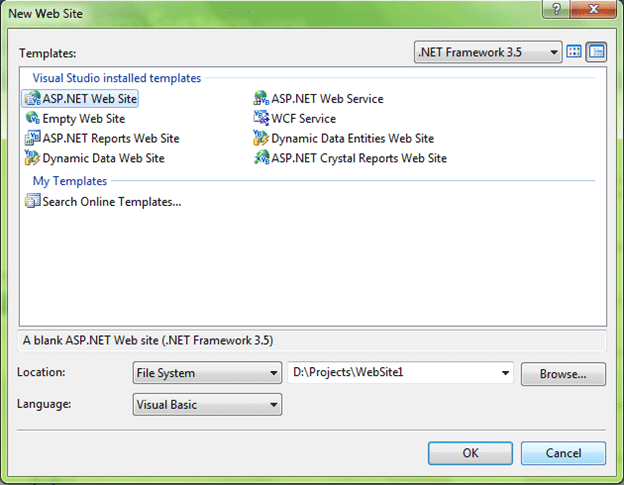Click the 'ASP.NET Web Service' label

tap(328, 99)
